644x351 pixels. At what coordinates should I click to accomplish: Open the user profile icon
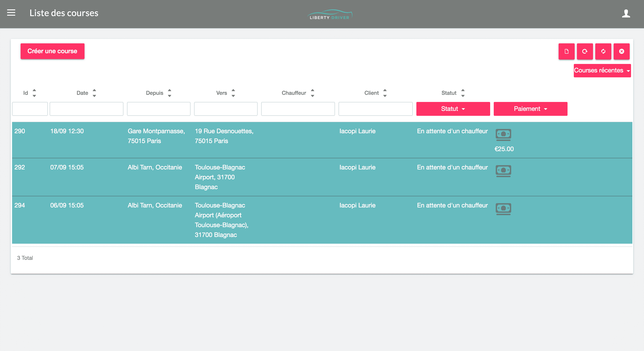626,13
